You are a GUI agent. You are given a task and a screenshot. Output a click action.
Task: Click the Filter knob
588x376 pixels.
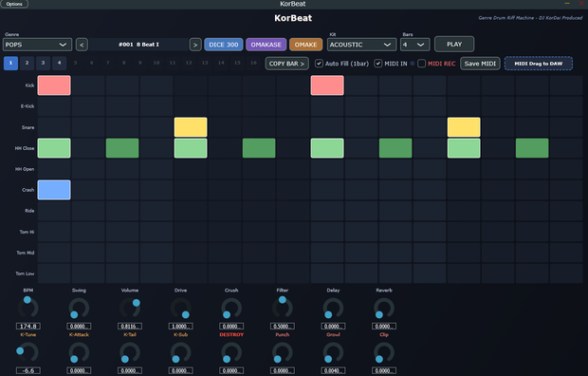pyautogui.click(x=283, y=308)
